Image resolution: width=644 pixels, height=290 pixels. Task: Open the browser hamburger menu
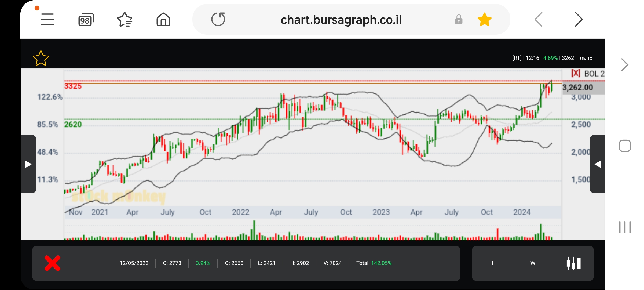pos(47,20)
